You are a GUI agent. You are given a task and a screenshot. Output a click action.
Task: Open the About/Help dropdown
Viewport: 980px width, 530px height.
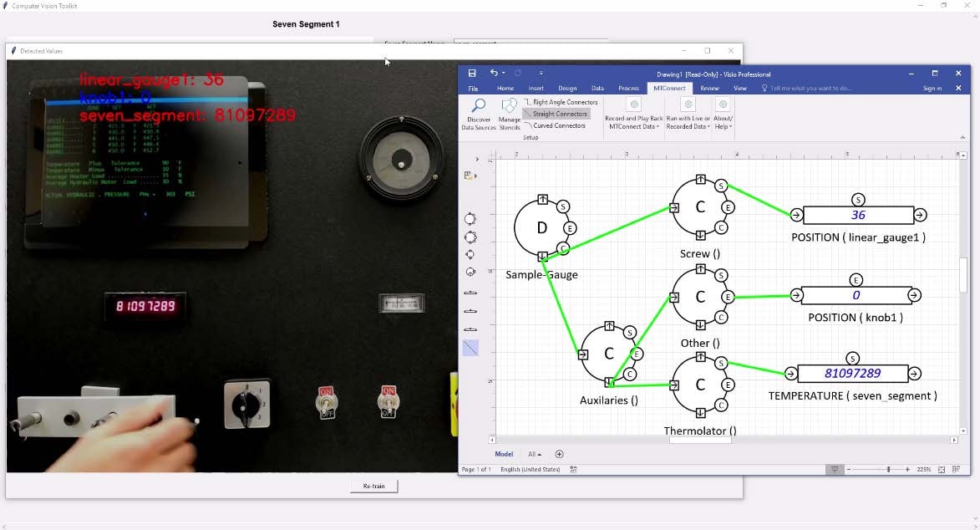tap(724, 115)
